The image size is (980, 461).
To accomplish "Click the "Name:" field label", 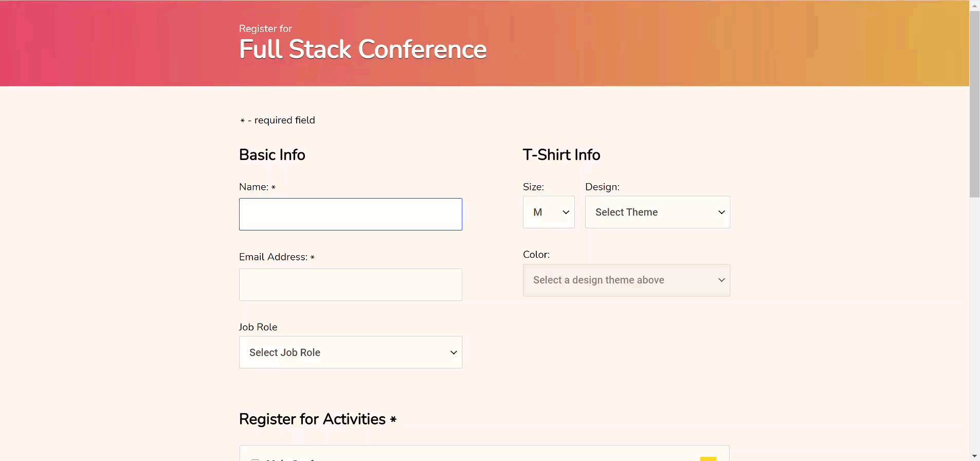I will [x=254, y=187].
